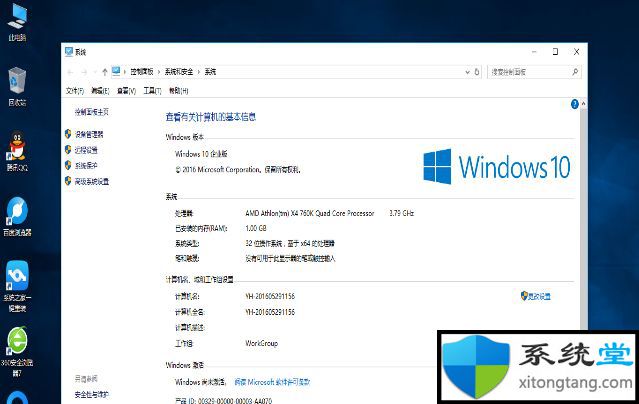Open the View (V) menu
The height and width of the screenshot is (404, 639).
pyautogui.click(x=126, y=91)
